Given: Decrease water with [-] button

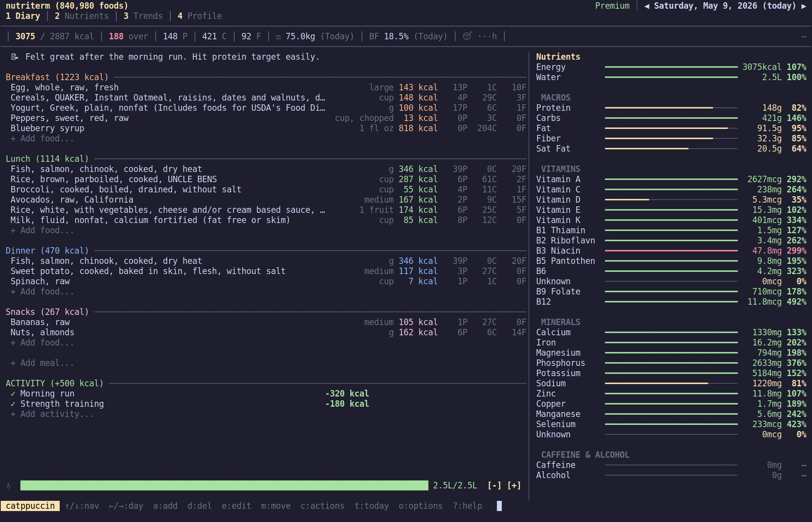Looking at the screenshot, I should pos(494,486).
